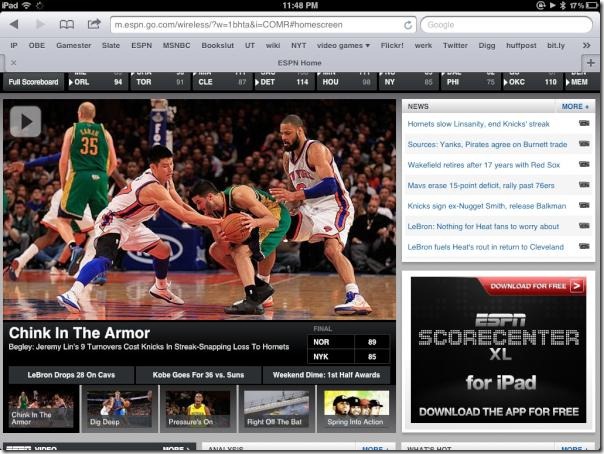The image size is (604, 454).
Task: Reload the page with the refresh icon
Action: coord(408,24)
